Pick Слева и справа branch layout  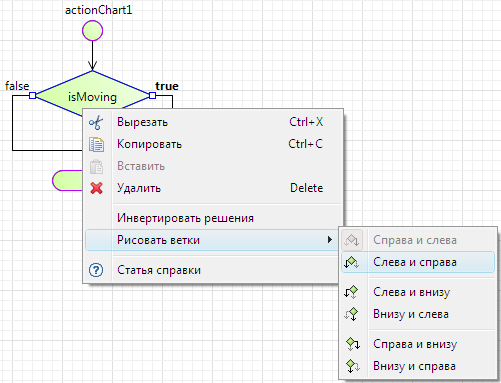pos(418,262)
